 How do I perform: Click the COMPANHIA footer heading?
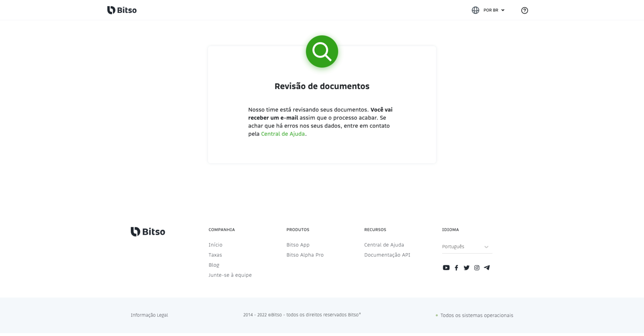221,230
